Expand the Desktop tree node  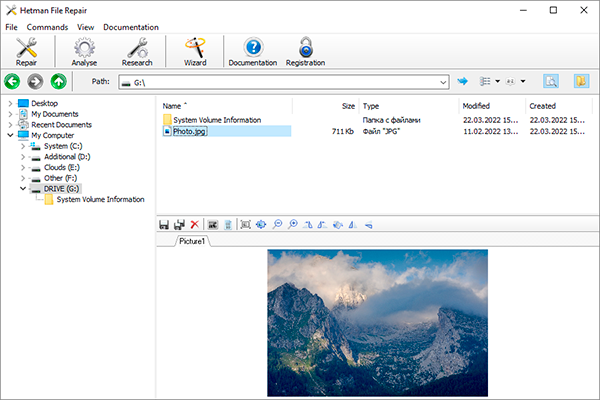pyautogui.click(x=10, y=103)
